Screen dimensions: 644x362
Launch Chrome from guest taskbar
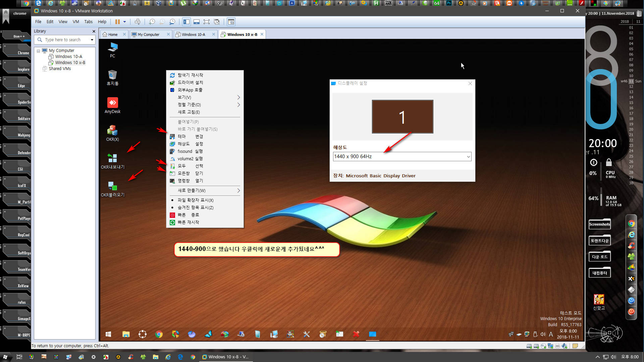pyautogui.click(x=159, y=334)
